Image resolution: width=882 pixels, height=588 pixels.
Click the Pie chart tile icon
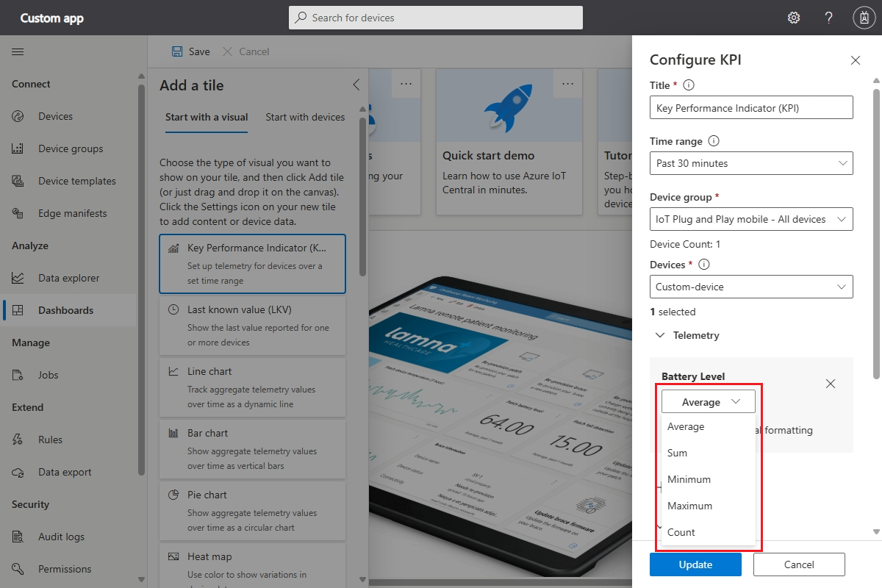[173, 495]
